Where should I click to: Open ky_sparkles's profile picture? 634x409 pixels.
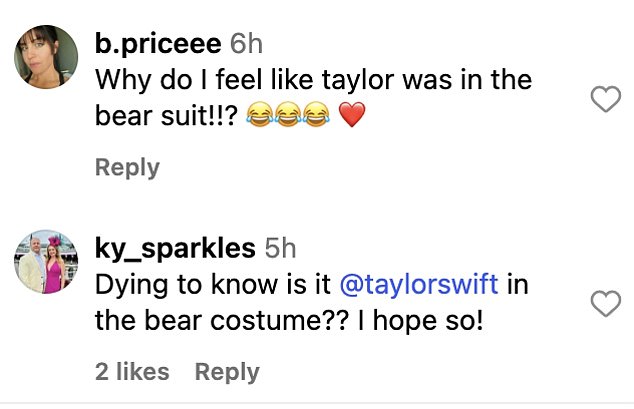[46, 264]
